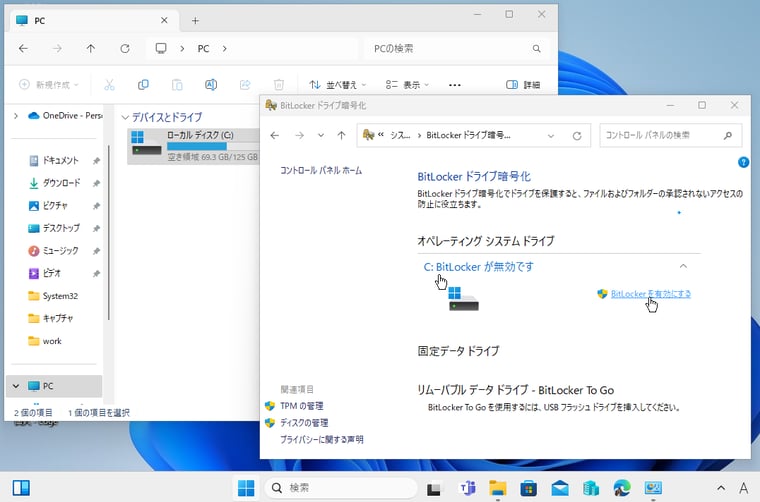Click BitLocker を有効にする link
The image size is (760, 502).
coord(650,294)
